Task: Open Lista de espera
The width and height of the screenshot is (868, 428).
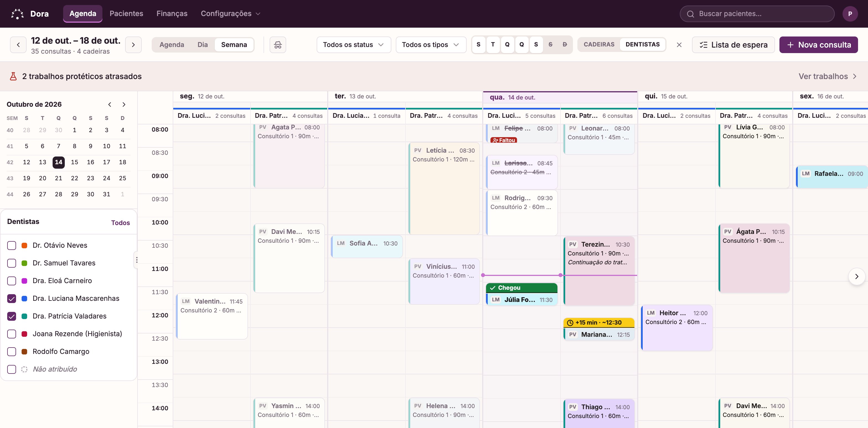Action: (733, 45)
